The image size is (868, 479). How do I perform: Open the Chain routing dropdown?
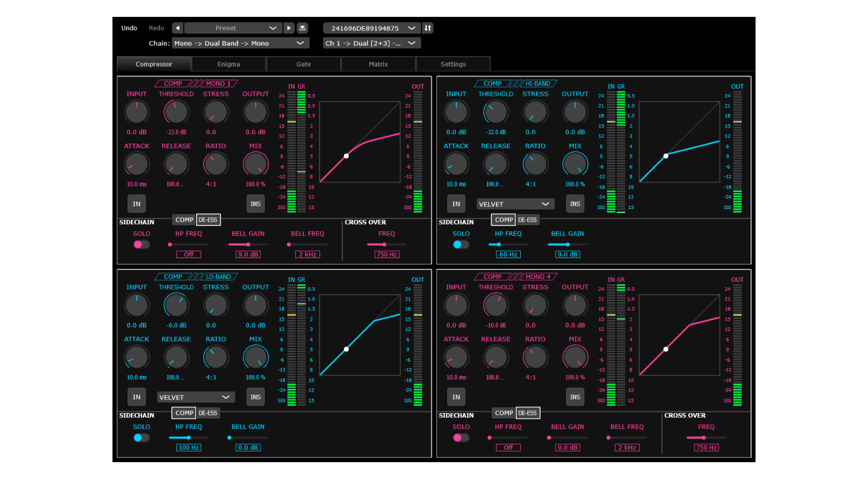(x=240, y=43)
